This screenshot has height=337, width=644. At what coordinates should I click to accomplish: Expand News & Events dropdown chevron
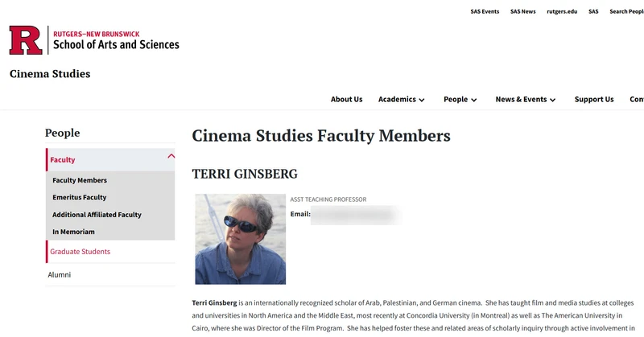point(552,100)
